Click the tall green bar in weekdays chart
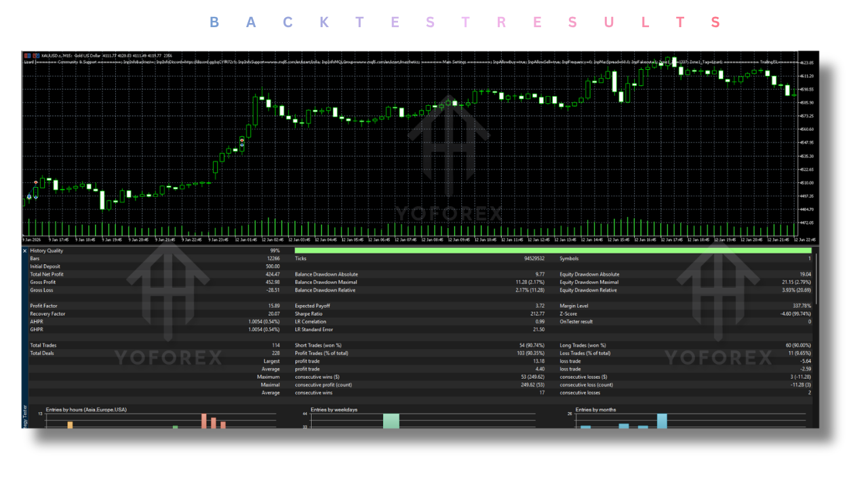The image size is (868, 488). [391, 421]
